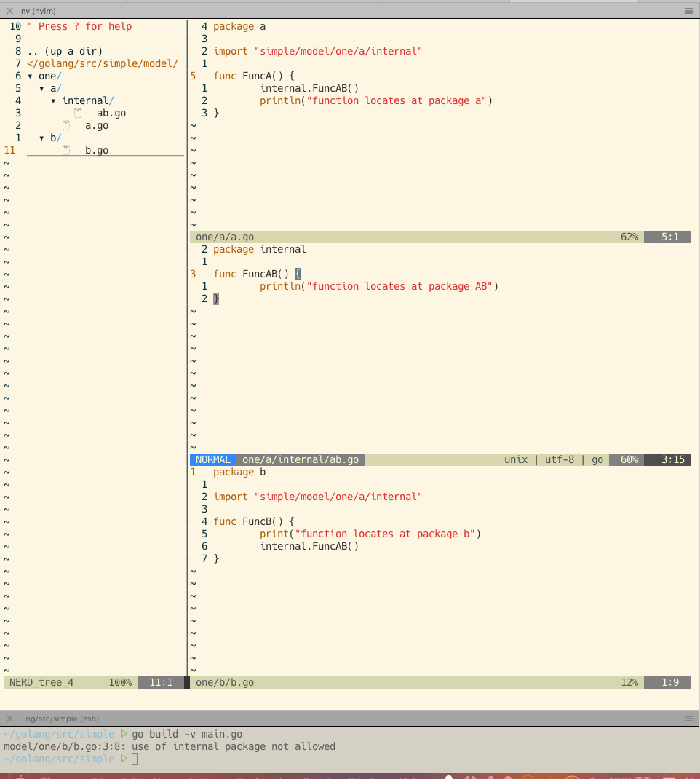Screen dimensions: 700x779
Task: Collapse the b/ folder arrow
Action: click(x=42, y=138)
